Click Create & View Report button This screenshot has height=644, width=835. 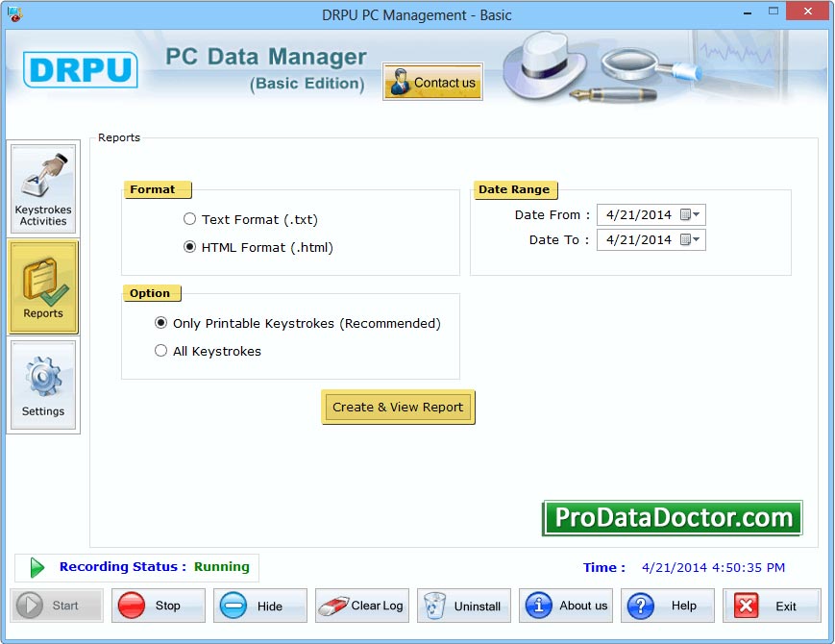[x=397, y=407]
